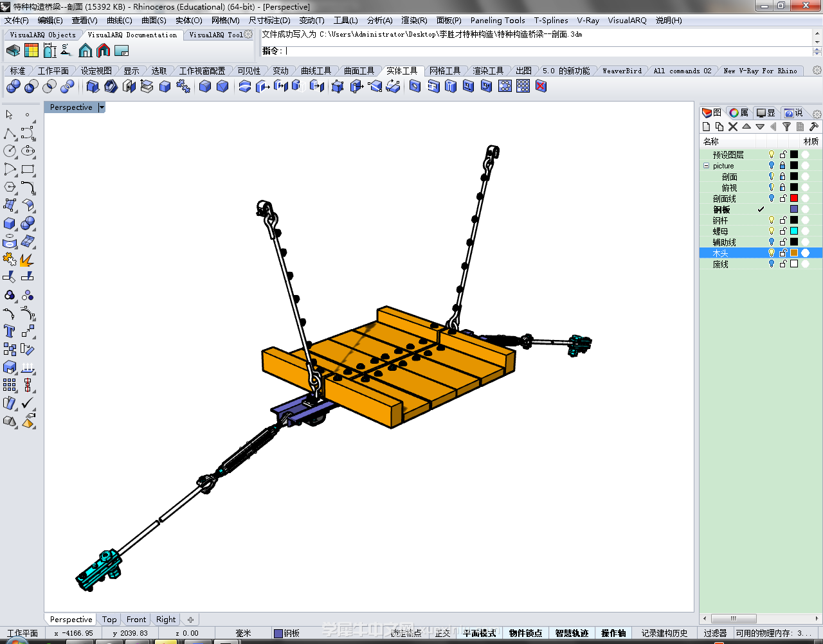
Task: Delete layer with the X icon
Action: pyautogui.click(x=733, y=127)
